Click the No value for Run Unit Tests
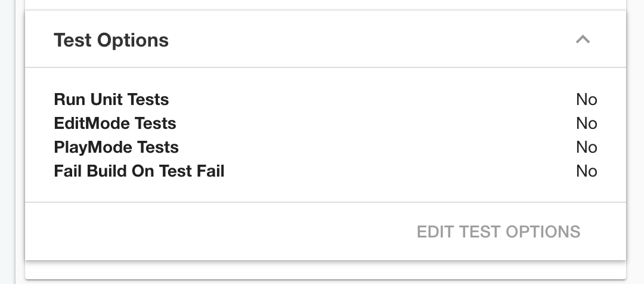The image size is (644, 284). point(587,100)
